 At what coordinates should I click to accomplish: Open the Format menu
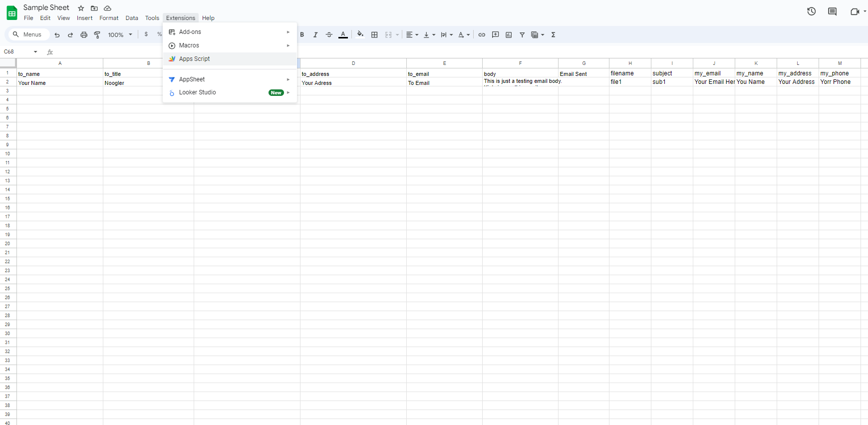pyautogui.click(x=109, y=18)
